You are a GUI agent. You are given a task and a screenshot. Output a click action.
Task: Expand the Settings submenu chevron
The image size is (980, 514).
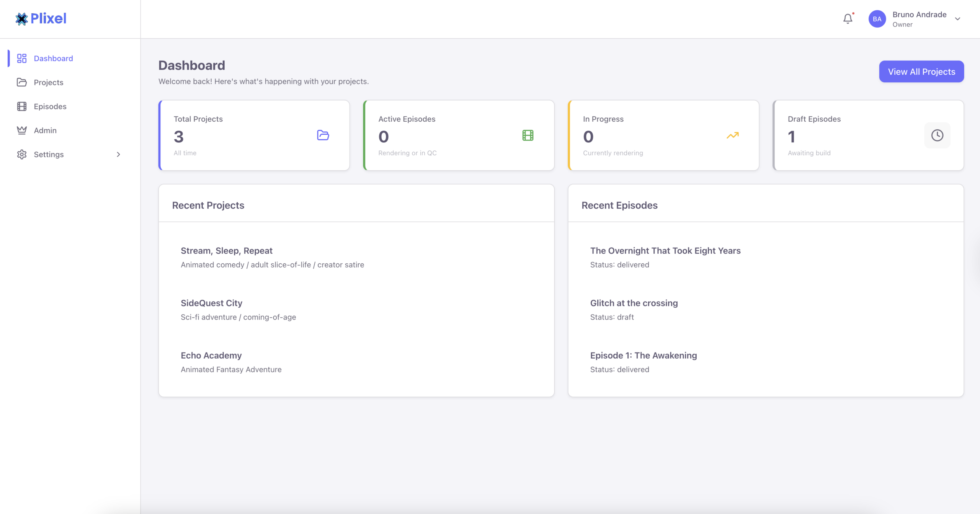[118, 154]
